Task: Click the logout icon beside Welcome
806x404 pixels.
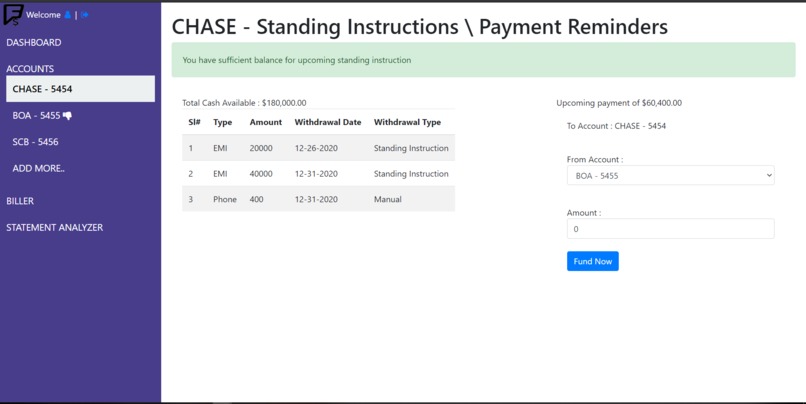Action: tap(85, 15)
